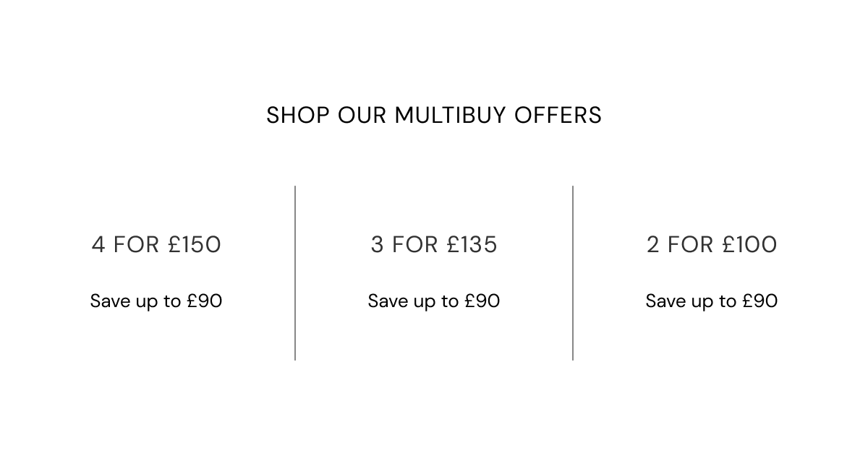Click the number 4 in the first offer
This screenshot has width=868, height=461.
tap(98, 244)
